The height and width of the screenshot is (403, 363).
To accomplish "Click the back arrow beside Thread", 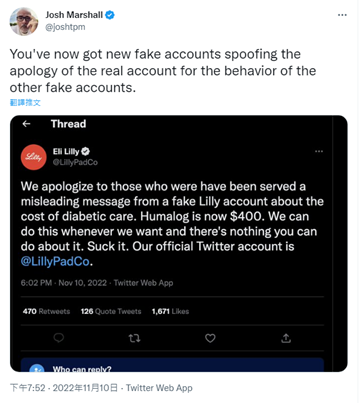I will 26,124.
